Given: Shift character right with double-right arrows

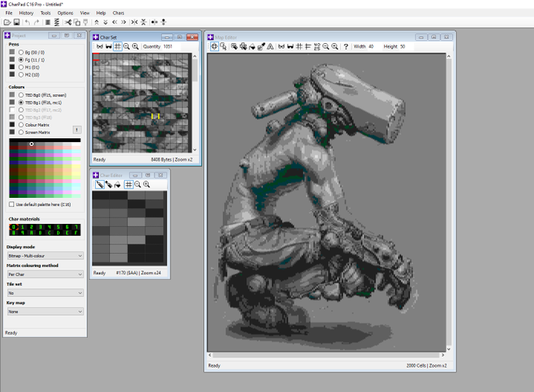Looking at the screenshot, I should (123, 23).
